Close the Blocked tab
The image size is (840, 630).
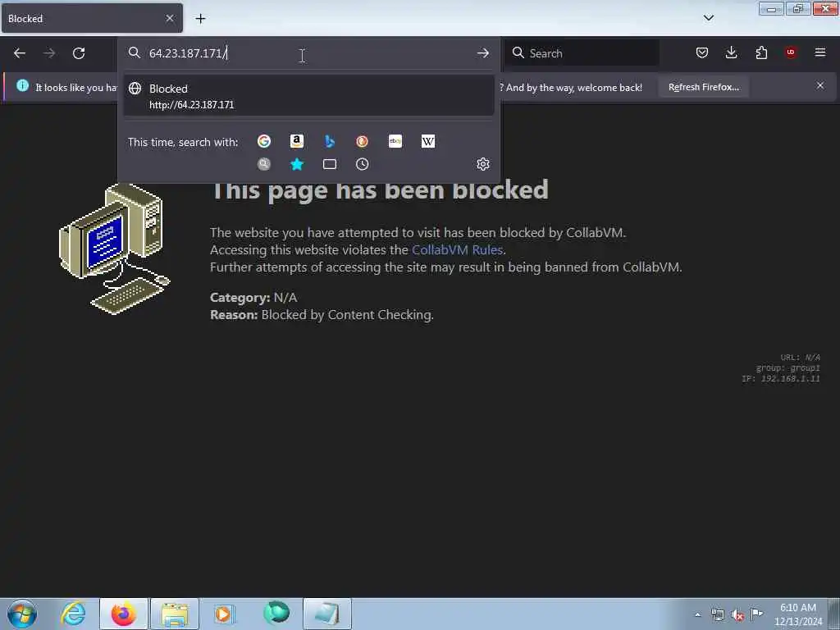170,18
